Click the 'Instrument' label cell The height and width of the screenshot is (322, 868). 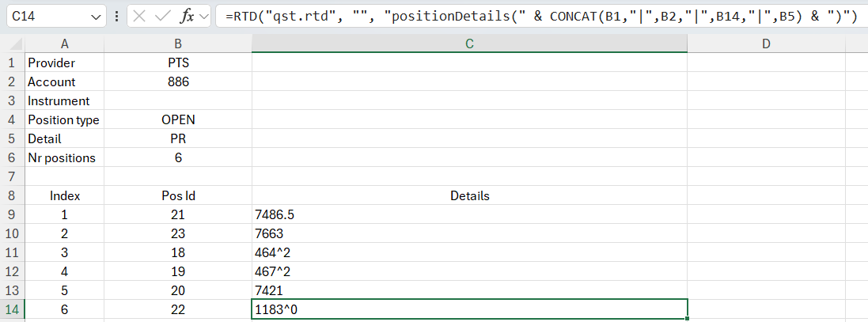point(65,100)
